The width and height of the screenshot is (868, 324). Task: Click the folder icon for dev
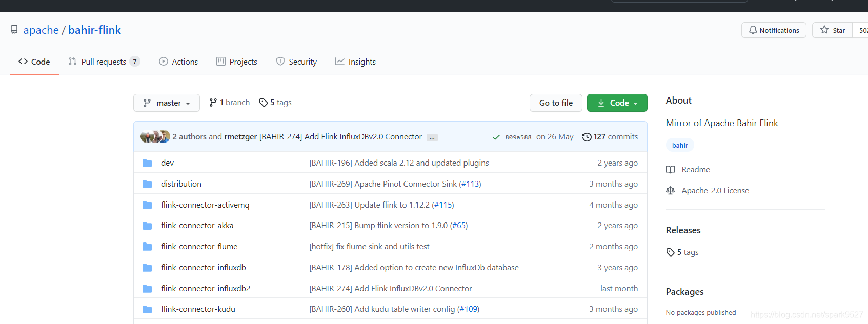tap(147, 163)
